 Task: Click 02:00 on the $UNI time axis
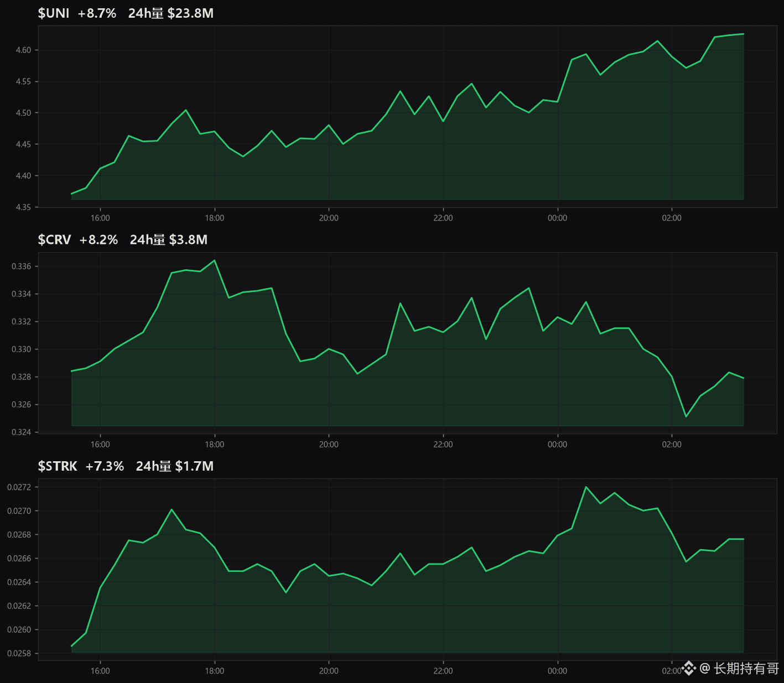coord(672,218)
